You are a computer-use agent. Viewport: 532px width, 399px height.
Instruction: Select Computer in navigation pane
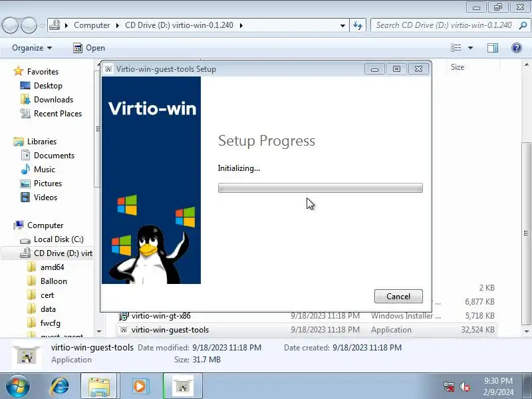pos(45,225)
